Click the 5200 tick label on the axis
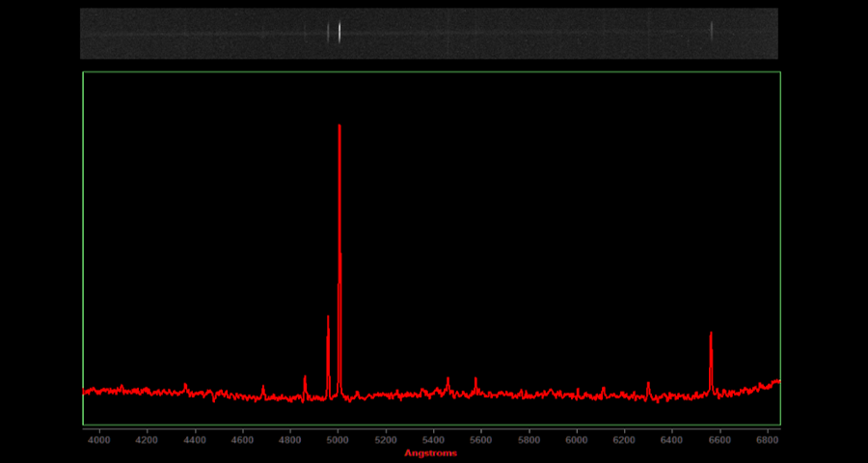The width and height of the screenshot is (868, 463). point(386,440)
